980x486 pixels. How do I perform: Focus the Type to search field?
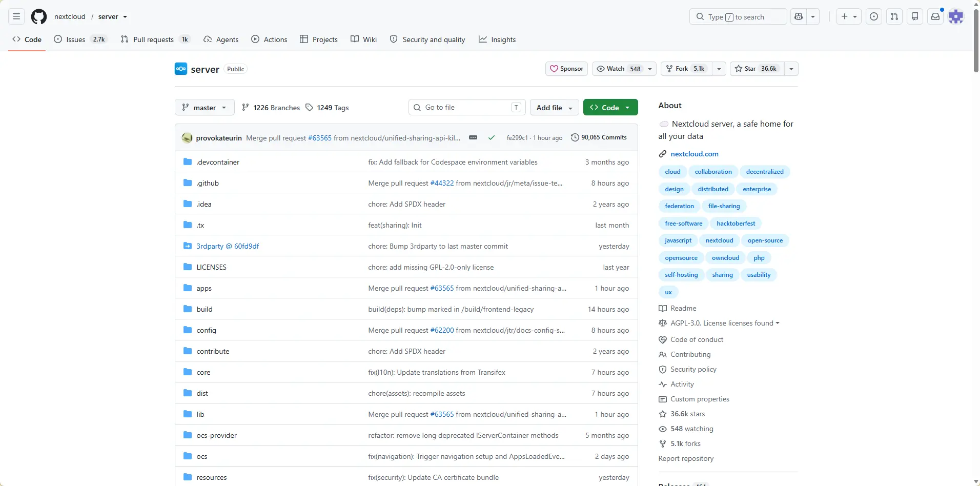coord(738,17)
